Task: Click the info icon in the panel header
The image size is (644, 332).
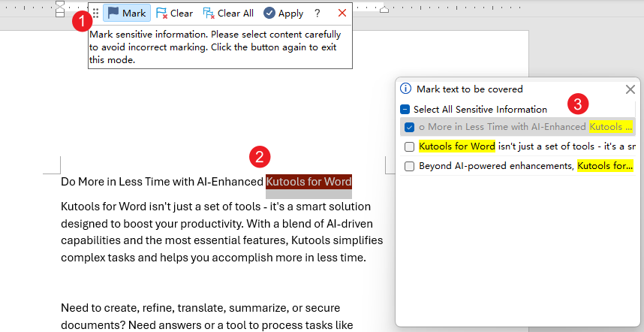Action: click(x=405, y=89)
